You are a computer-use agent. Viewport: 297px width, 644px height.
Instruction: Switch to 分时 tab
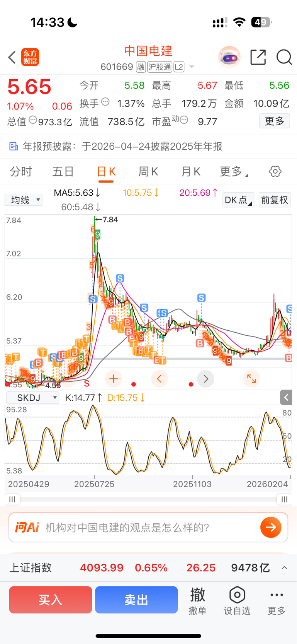(x=21, y=171)
